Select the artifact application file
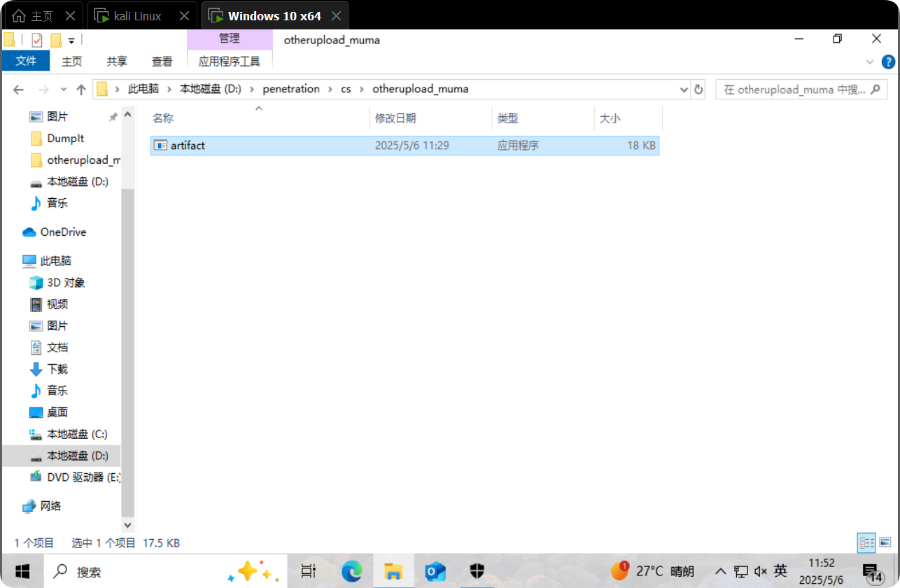 pos(405,146)
